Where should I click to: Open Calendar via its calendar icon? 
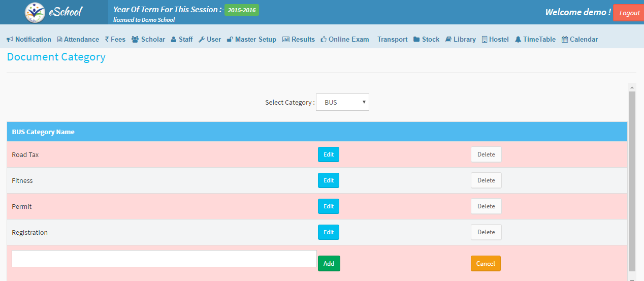pos(565,40)
